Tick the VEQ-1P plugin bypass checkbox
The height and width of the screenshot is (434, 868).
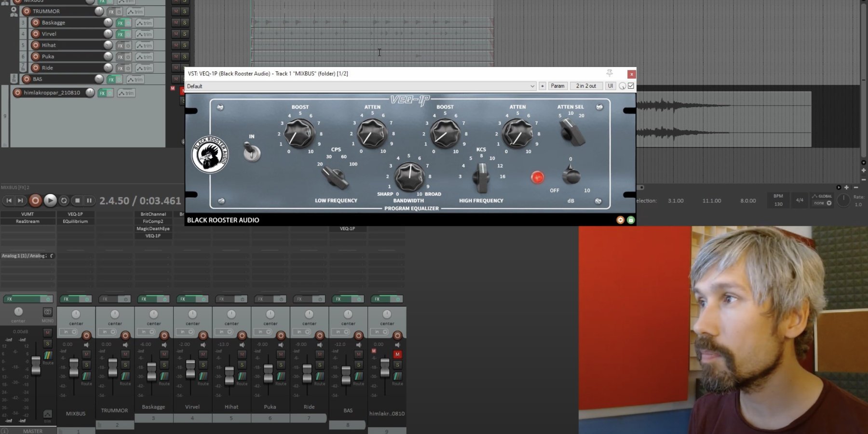pyautogui.click(x=631, y=86)
